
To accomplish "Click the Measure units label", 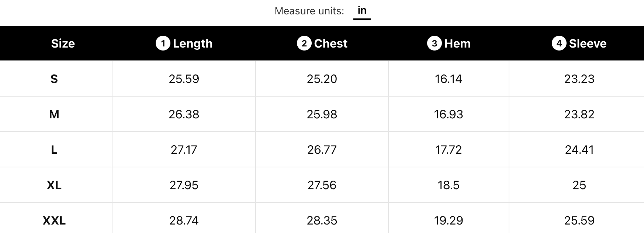I will (x=309, y=11).
